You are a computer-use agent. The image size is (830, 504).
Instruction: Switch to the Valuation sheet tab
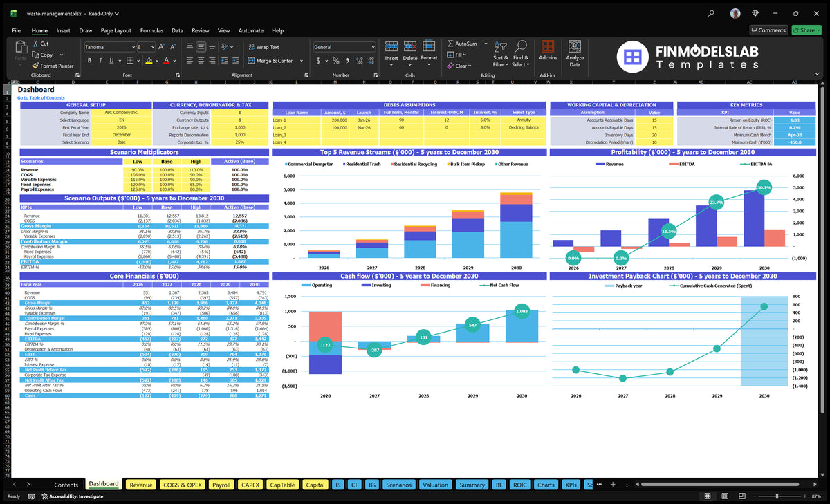point(435,485)
